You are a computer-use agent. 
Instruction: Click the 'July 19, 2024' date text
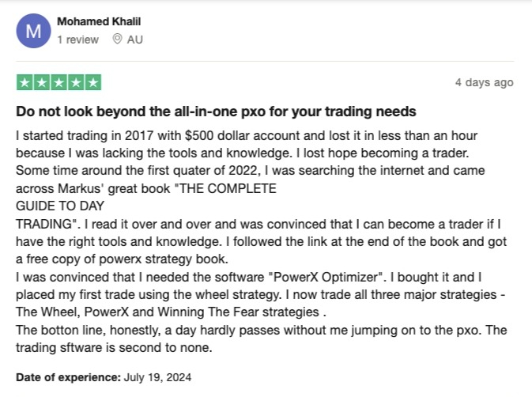(x=157, y=377)
